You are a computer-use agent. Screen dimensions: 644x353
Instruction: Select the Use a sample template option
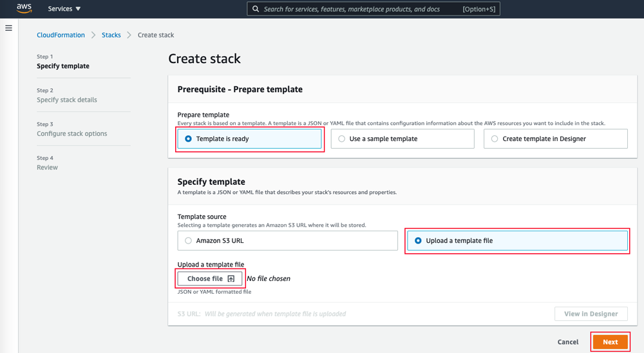click(402, 139)
